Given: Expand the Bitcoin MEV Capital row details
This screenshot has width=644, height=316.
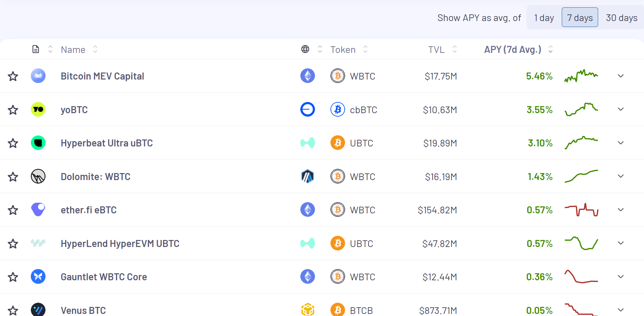Looking at the screenshot, I should (621, 76).
